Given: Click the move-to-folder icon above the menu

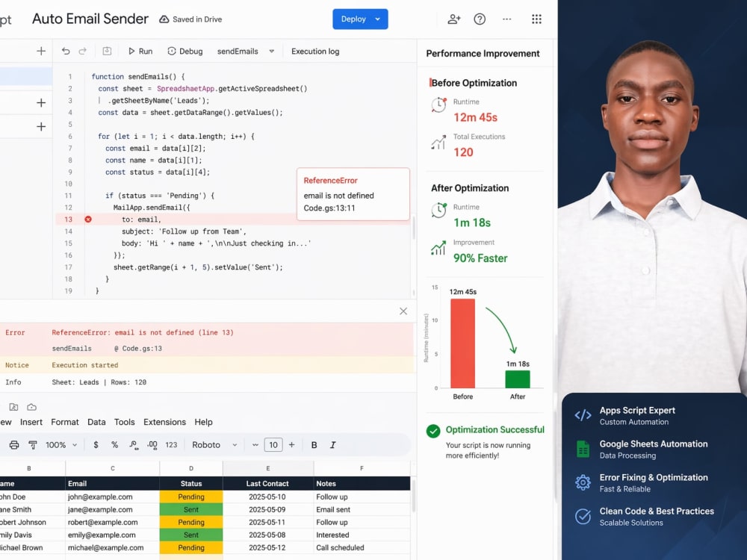Looking at the screenshot, I should pos(13,407).
